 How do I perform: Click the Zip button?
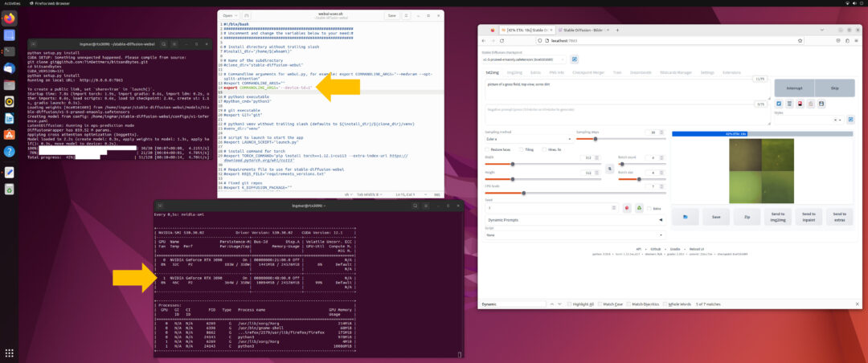747,216
